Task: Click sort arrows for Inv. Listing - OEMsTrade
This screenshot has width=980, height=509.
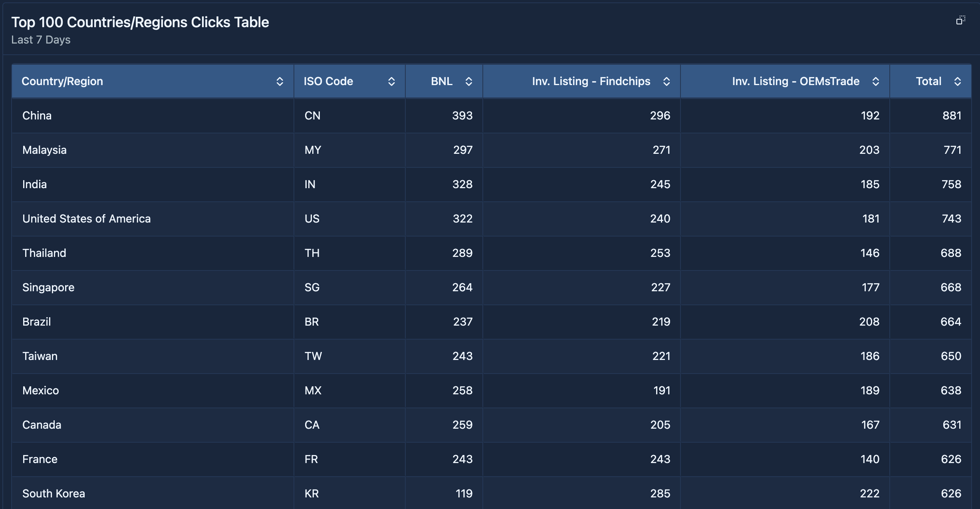Action: click(x=875, y=82)
